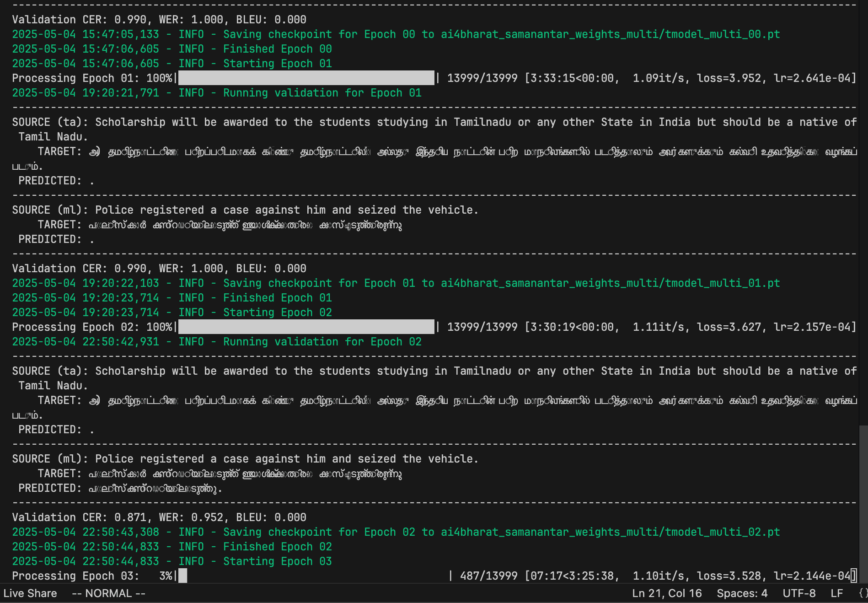Open the LF end-of-line selector

(836, 593)
